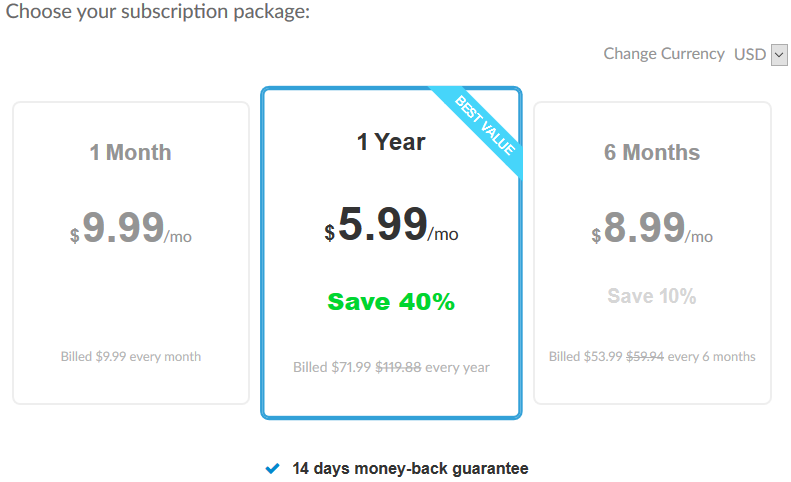The width and height of the screenshot is (791, 482).
Task: Click "Billed $9.99 every month" text
Action: click(x=130, y=357)
